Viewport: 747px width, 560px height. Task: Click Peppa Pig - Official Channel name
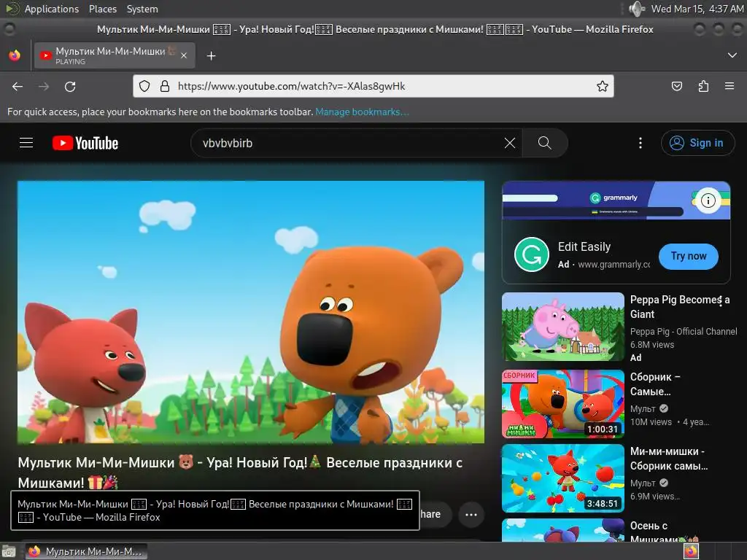tap(683, 332)
